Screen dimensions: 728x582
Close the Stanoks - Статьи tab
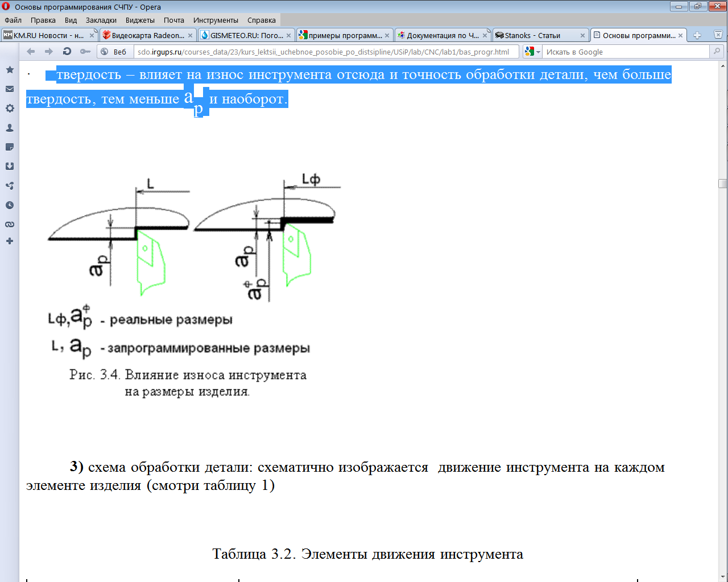(583, 35)
